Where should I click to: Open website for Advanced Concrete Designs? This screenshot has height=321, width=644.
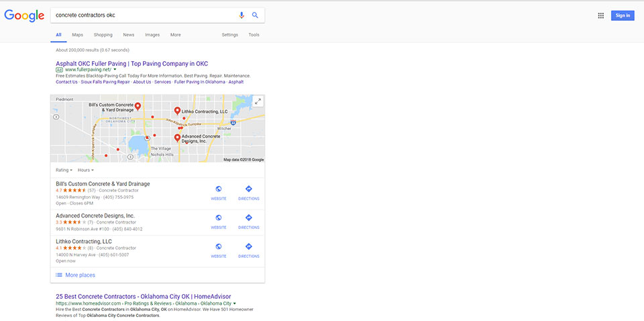point(219,222)
